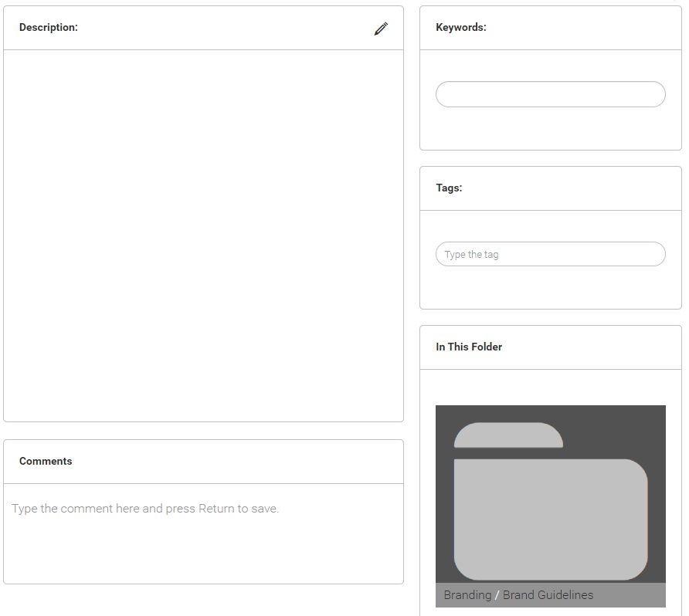The height and width of the screenshot is (616, 689).
Task: Click the pencil icon to edit the description
Action: click(x=381, y=29)
